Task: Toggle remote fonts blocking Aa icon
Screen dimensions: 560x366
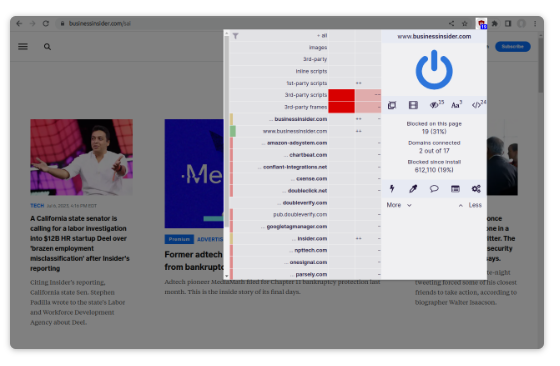Action: [x=456, y=105]
